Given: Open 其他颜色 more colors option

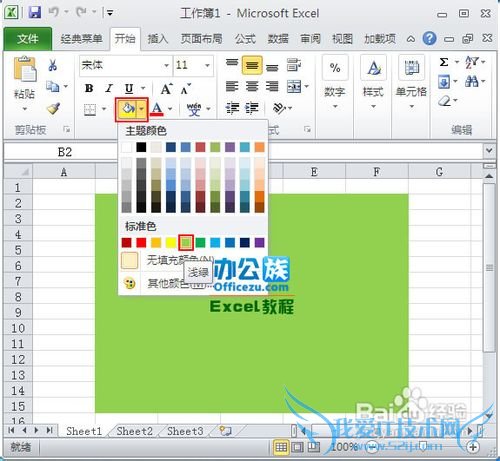Looking at the screenshot, I should click(193, 283).
